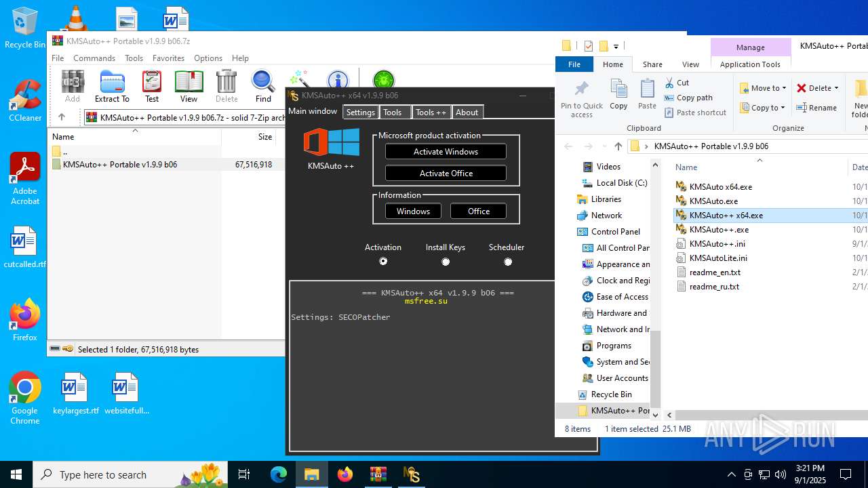Viewport: 868px width, 488px height.
Task: Select the Install Keys radio button
Action: point(446,262)
